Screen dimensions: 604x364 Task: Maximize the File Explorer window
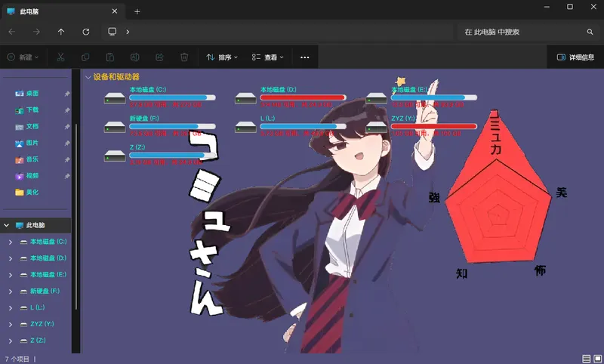pyautogui.click(x=570, y=7)
